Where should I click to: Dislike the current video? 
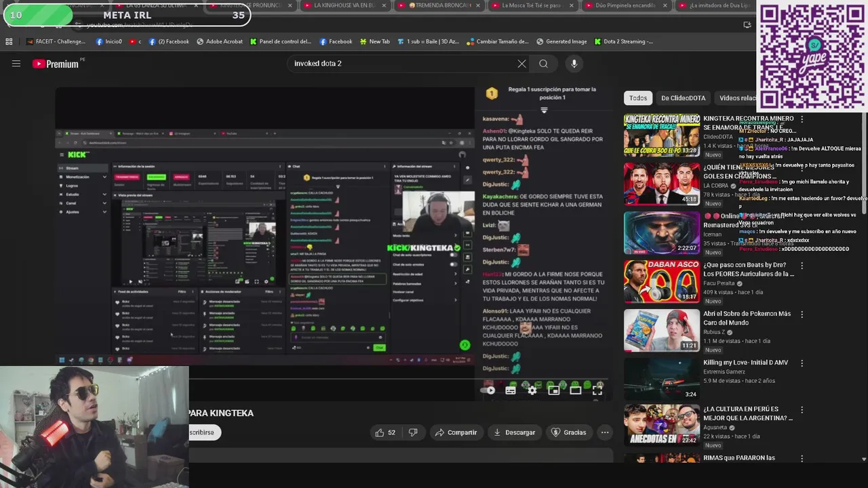click(x=413, y=432)
